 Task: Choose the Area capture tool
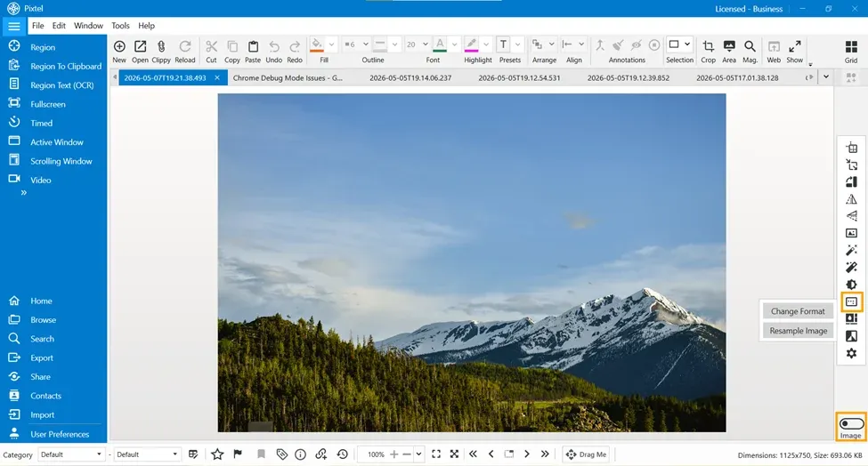(729, 46)
